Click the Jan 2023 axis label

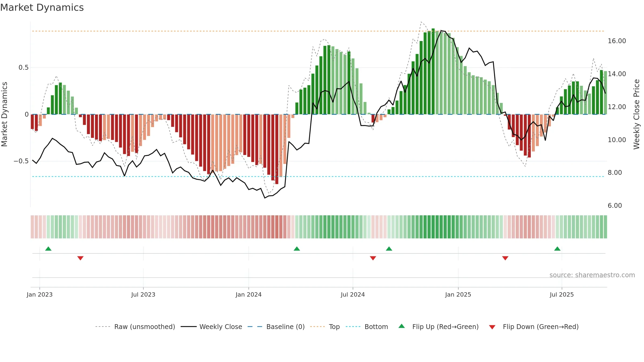[40, 294]
